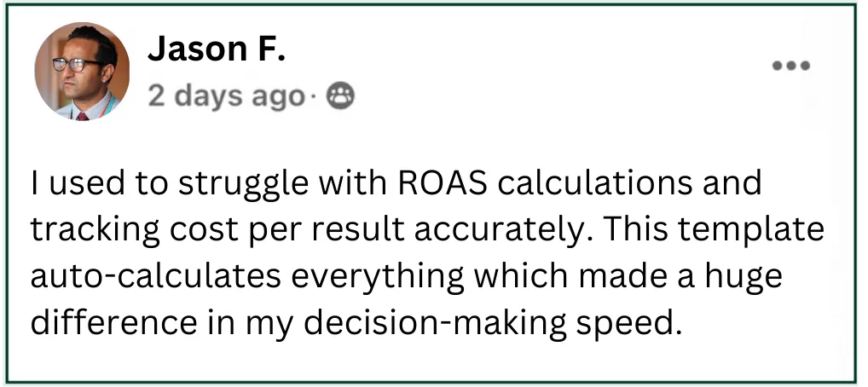
Task: Visit the Jason F. profile name link
Action: pyautogui.click(x=217, y=49)
